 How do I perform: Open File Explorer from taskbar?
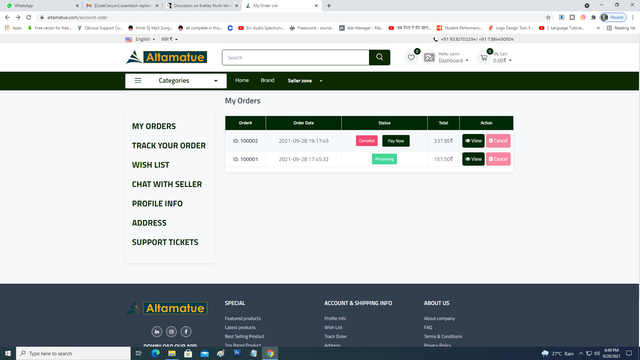click(172, 353)
